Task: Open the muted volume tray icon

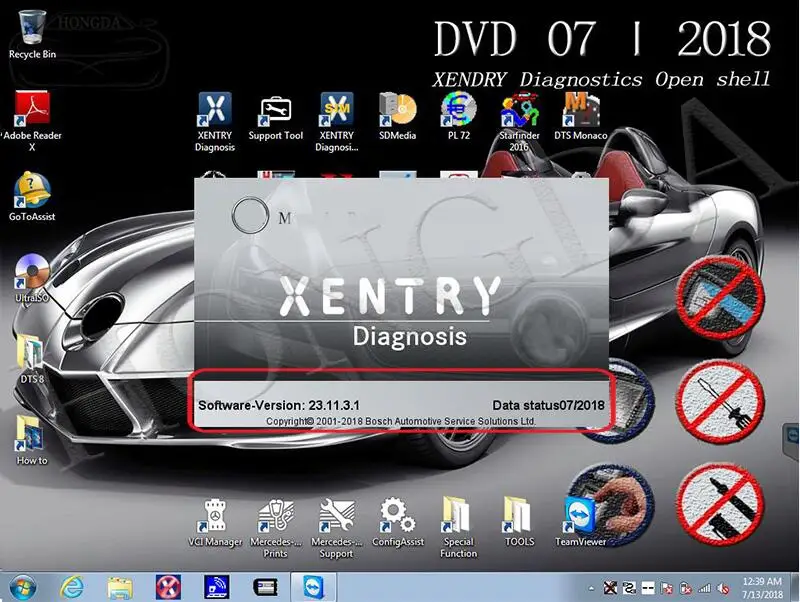Action: (x=723, y=588)
